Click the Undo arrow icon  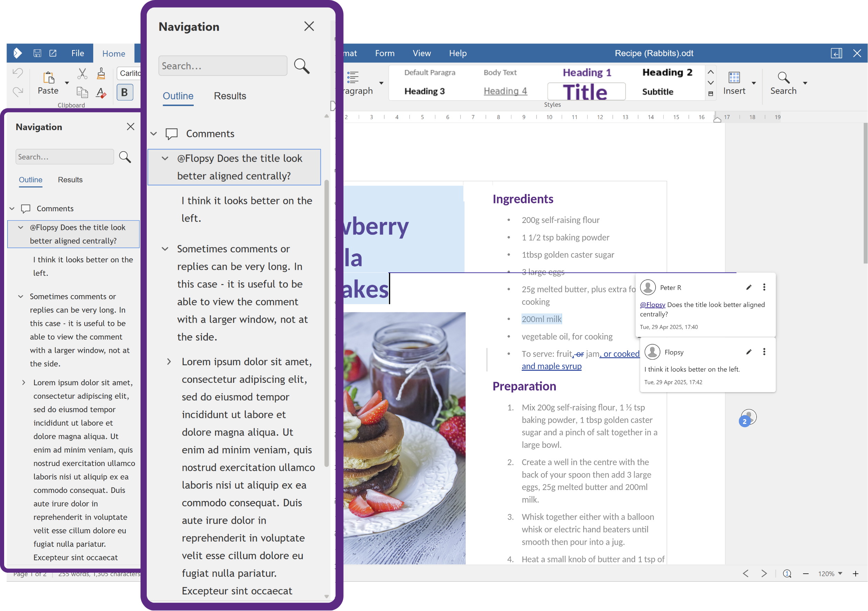(x=18, y=72)
